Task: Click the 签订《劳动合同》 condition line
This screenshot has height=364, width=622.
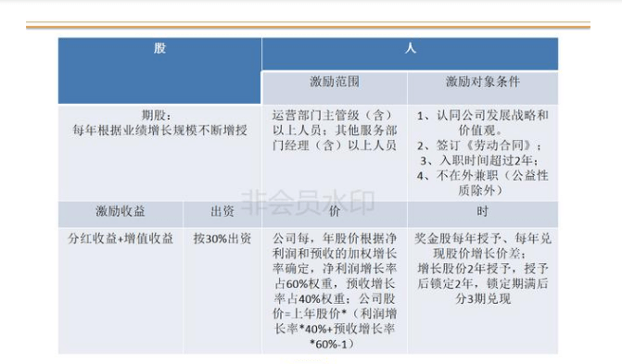Action: [x=479, y=145]
